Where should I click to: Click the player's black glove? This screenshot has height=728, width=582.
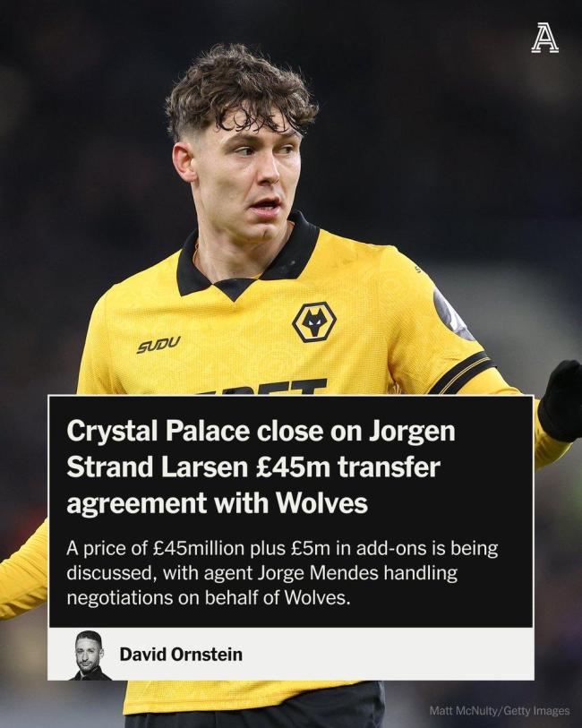[x=561, y=400]
